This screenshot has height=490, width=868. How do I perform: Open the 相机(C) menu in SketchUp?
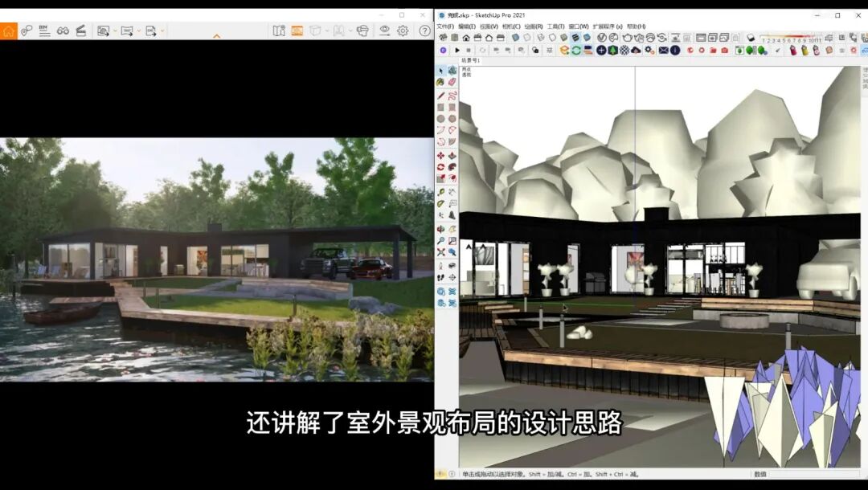pos(511,26)
